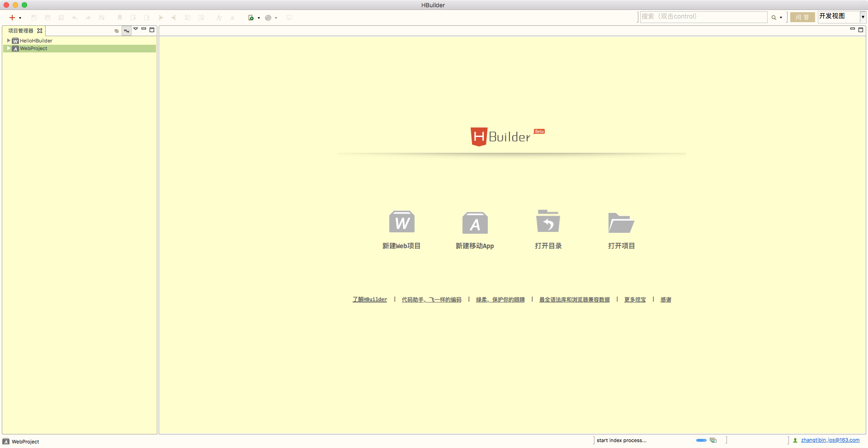Click the decrease font size A- icon
This screenshot has width=868, height=448.
(x=232, y=18)
